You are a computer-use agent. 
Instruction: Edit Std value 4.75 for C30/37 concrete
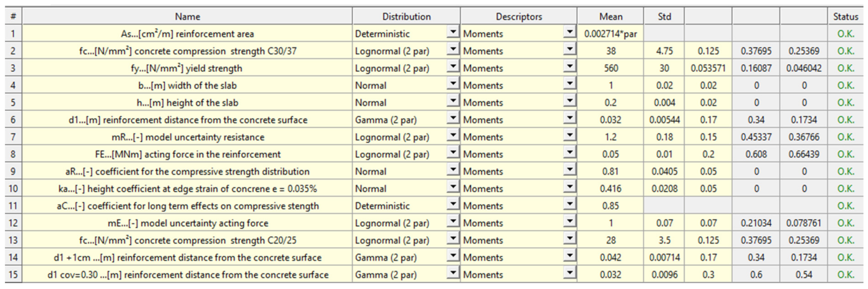coord(664,51)
